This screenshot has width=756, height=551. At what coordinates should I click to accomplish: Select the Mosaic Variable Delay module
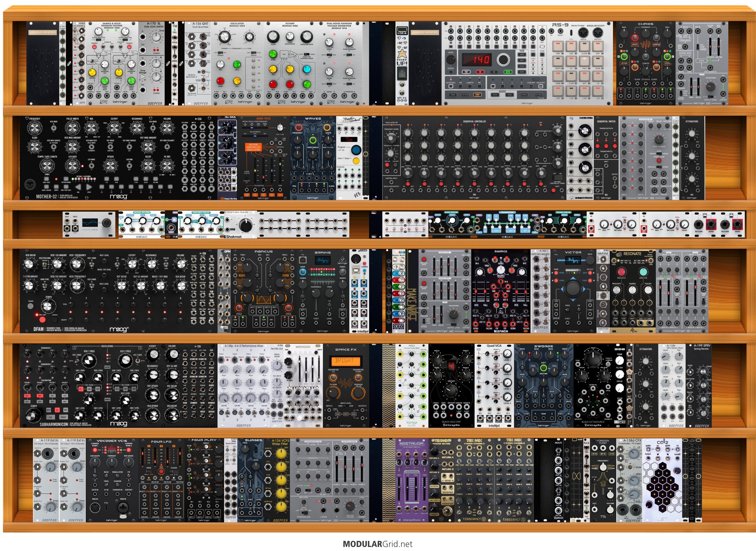tap(201, 224)
